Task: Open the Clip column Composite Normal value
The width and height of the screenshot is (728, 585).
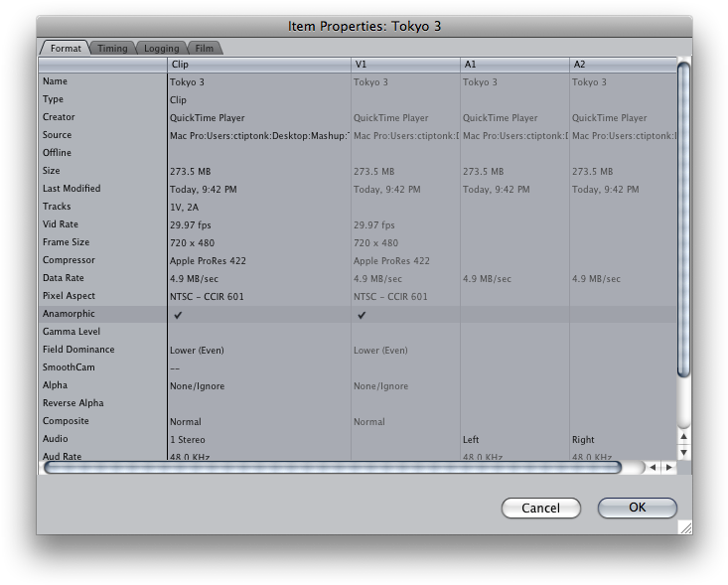Action: (x=186, y=422)
